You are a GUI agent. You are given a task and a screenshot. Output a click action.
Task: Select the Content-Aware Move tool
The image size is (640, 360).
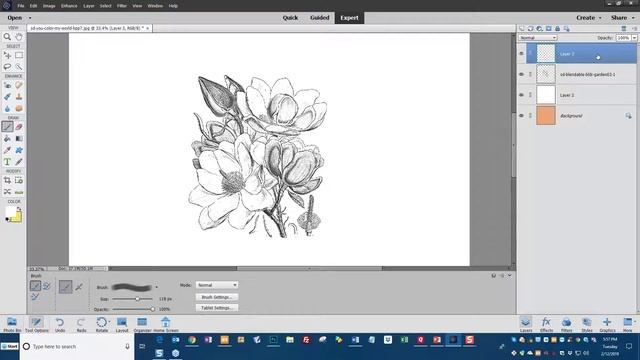tap(7, 191)
